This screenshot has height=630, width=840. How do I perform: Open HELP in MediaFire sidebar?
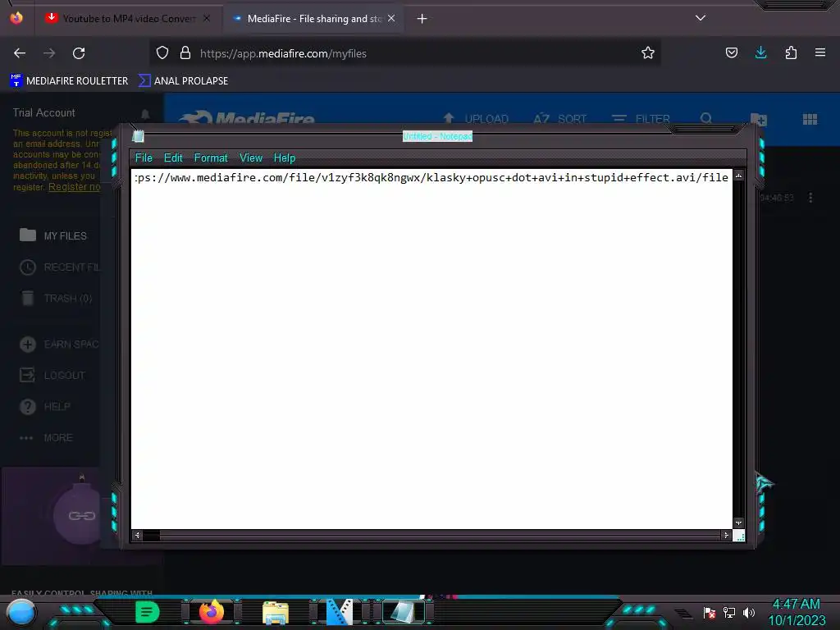pyautogui.click(x=45, y=407)
